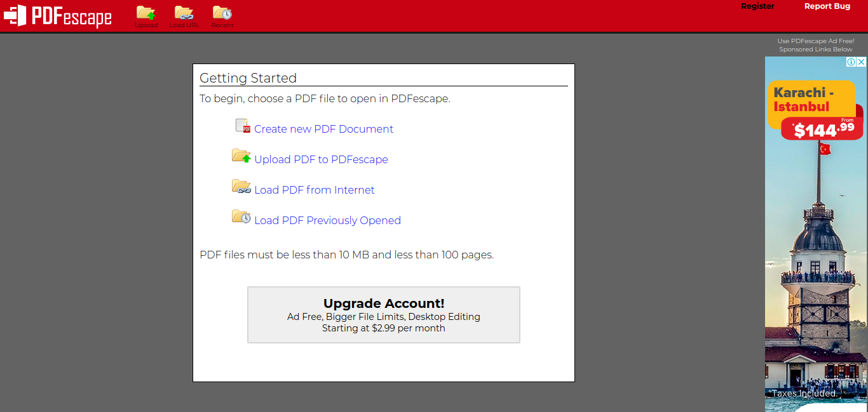Click the clock folder icon in Getting Started
Viewport: 868px width, 412px height.
pos(241,216)
